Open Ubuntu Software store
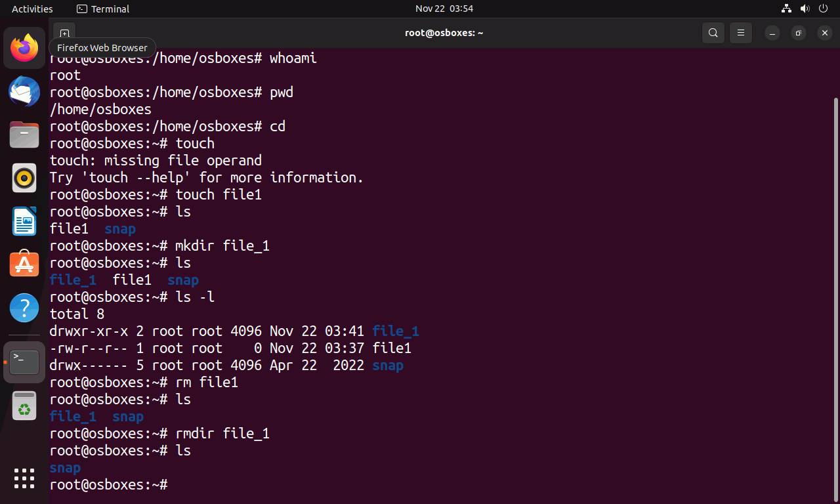 [x=24, y=264]
